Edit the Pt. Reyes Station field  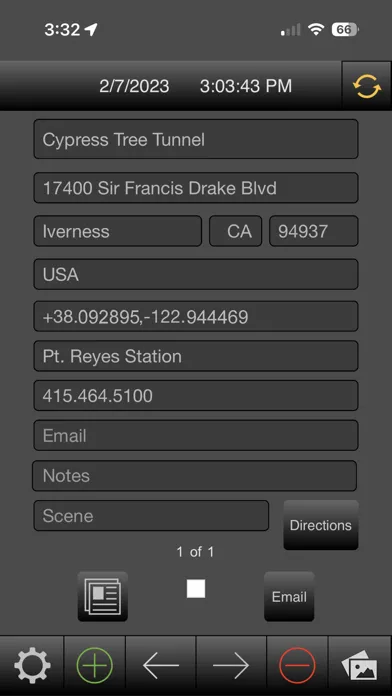coord(196,356)
